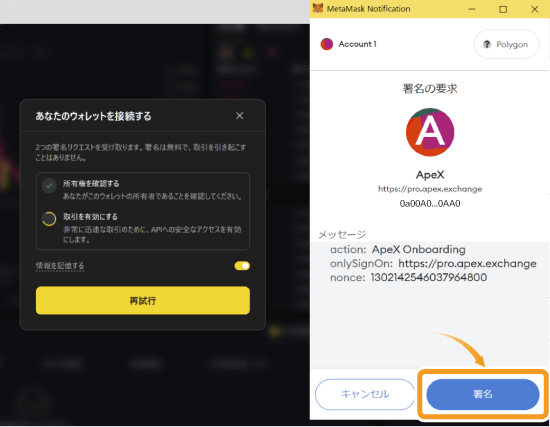Click the green checkmark for 所有権を確認する
Screen dimensions: 550x427
(49, 186)
